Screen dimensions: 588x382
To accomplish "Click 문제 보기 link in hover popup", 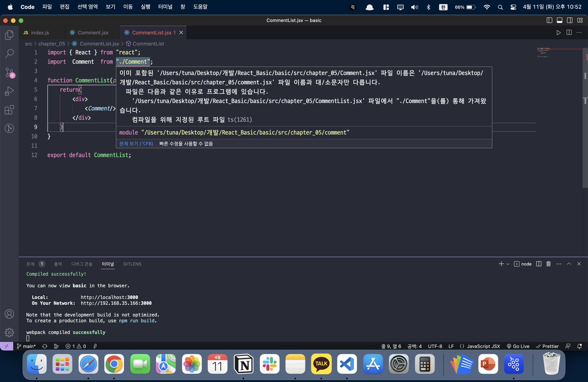I will (x=136, y=144).
